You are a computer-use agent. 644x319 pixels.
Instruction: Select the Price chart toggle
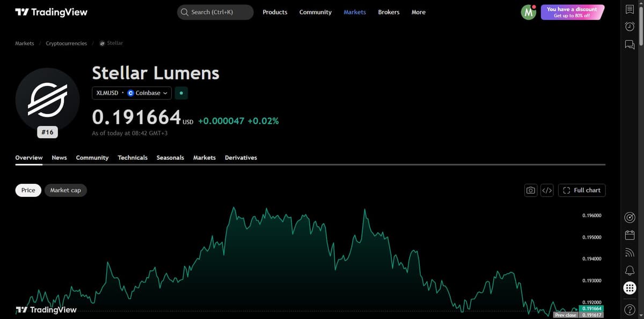click(28, 190)
